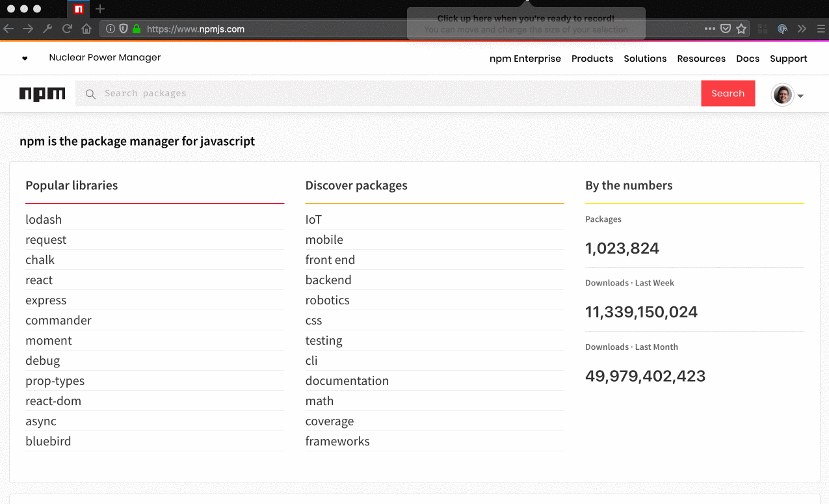Screen dimensions: 829x504
Task: Browse the documentation packages category
Action: pos(347,381)
